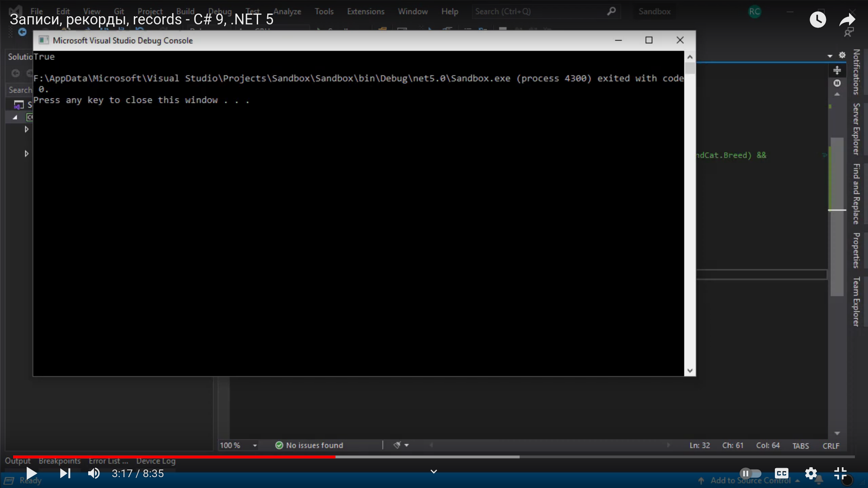Open the 100 % zoom level dropdown
The image size is (868, 488).
click(x=255, y=446)
